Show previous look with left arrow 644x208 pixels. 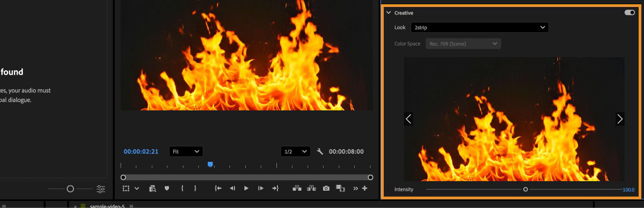pos(409,119)
